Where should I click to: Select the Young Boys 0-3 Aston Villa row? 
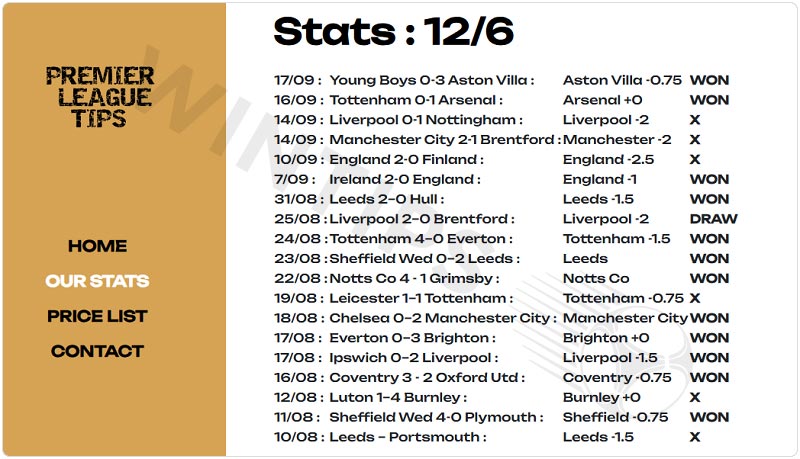(x=430, y=80)
